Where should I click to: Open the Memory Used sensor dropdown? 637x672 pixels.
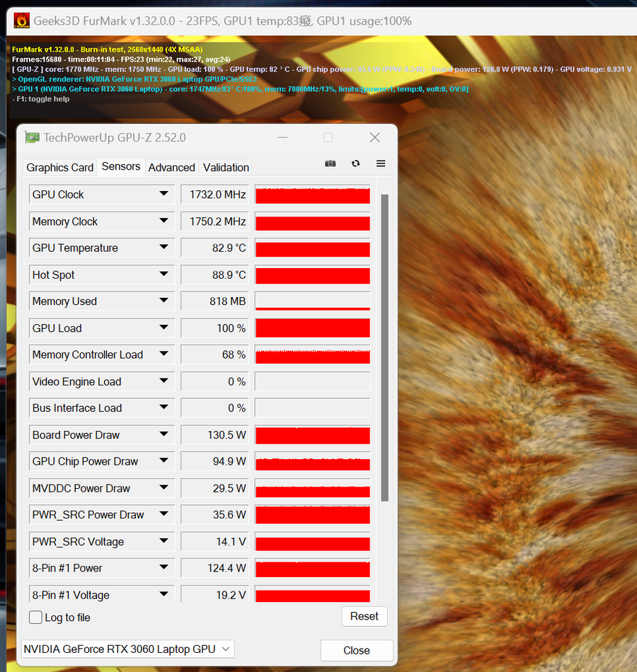point(163,301)
